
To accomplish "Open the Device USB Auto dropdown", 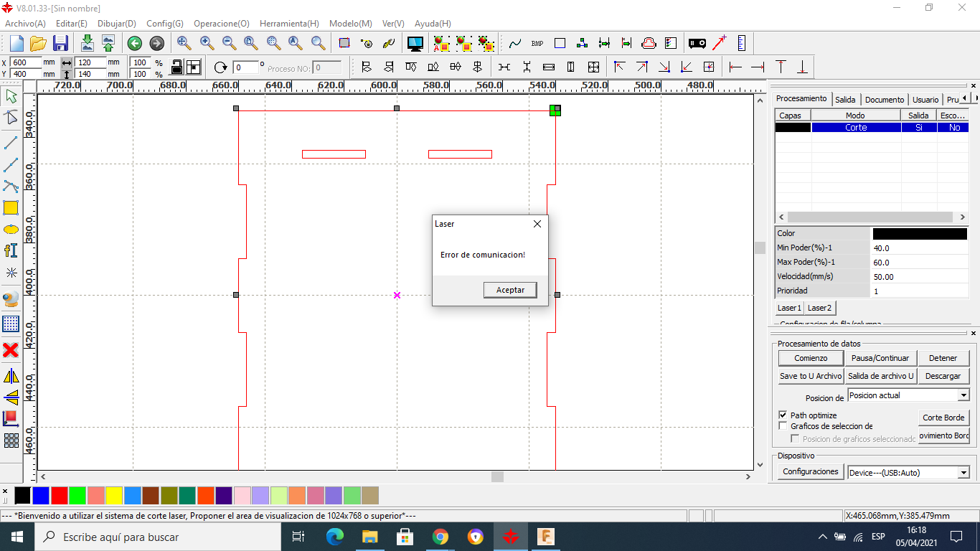I will (x=908, y=473).
